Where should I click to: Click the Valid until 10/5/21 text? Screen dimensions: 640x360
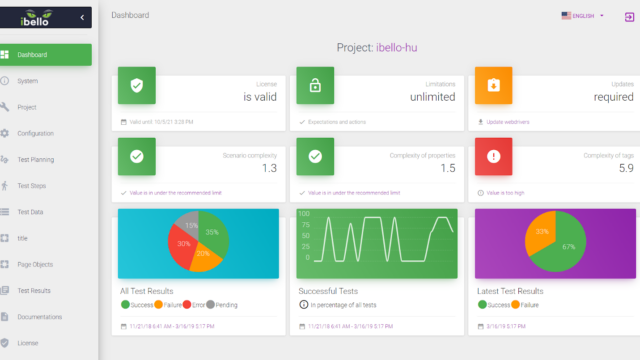point(161,122)
